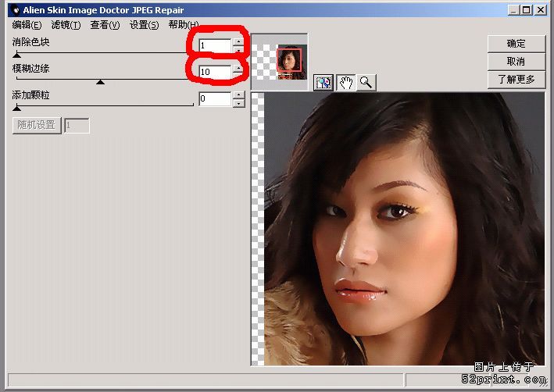
Task: Click the Alien Skin title bar icon
Action: 16,10
